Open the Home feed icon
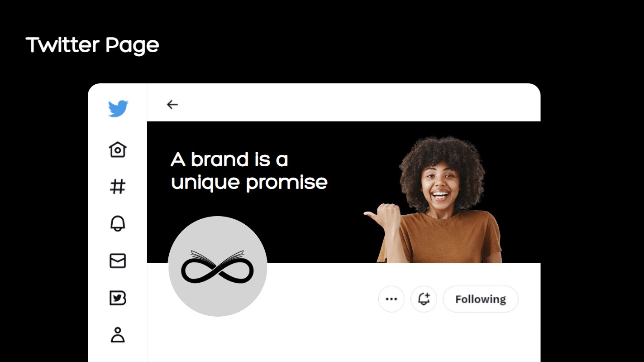This screenshot has height=362, width=644. 118,150
